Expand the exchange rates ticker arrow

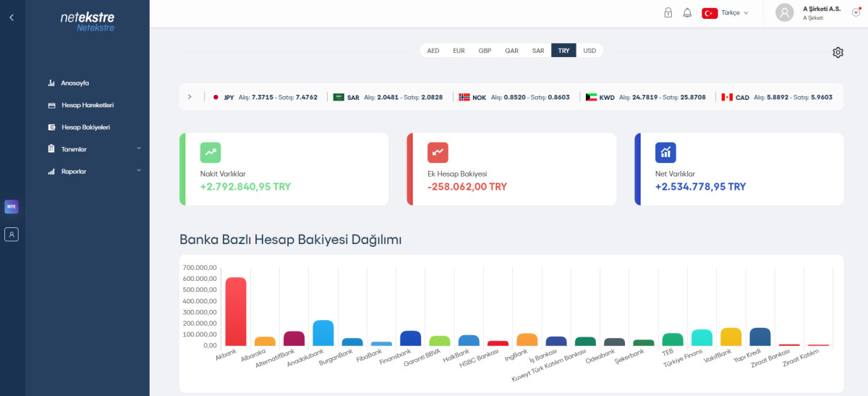coord(190,96)
